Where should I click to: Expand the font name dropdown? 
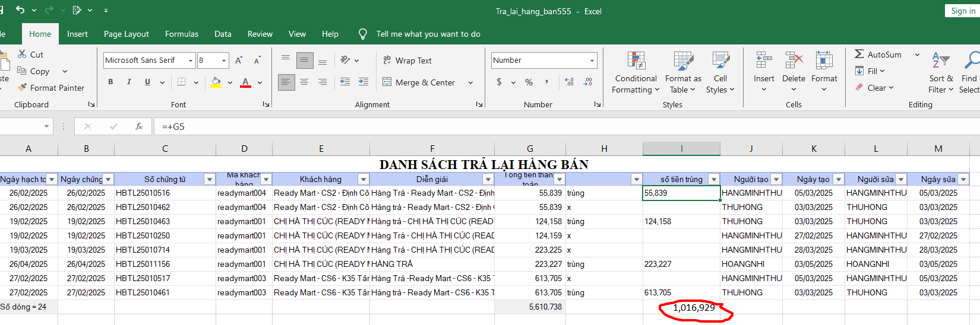(191, 60)
